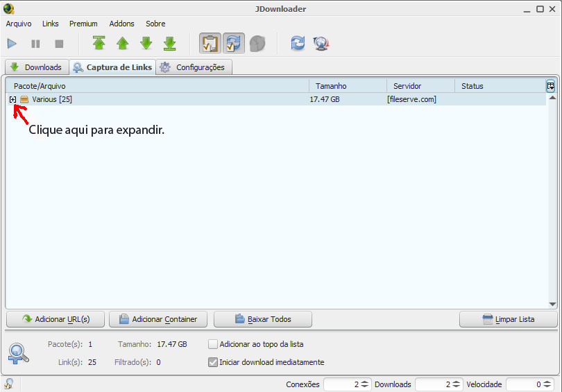Viewport: 562px width, 392px height.
Task: Adjust Velocidade with spinner arrows
Action: pos(547,384)
